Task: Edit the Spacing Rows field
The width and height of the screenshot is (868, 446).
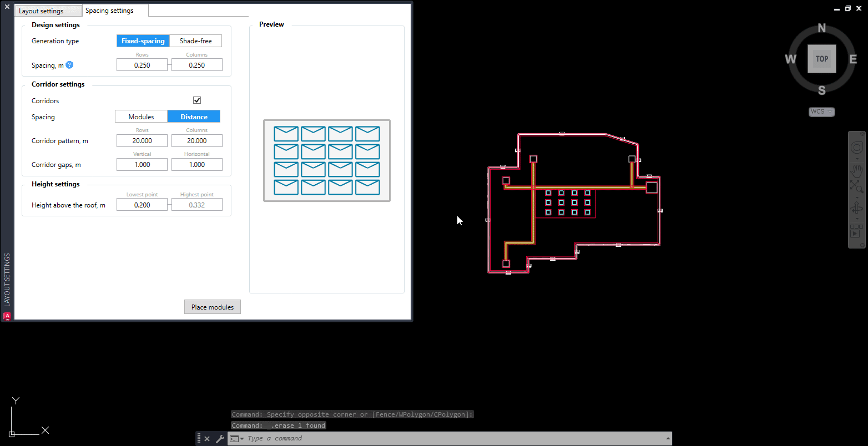Action: tap(142, 65)
